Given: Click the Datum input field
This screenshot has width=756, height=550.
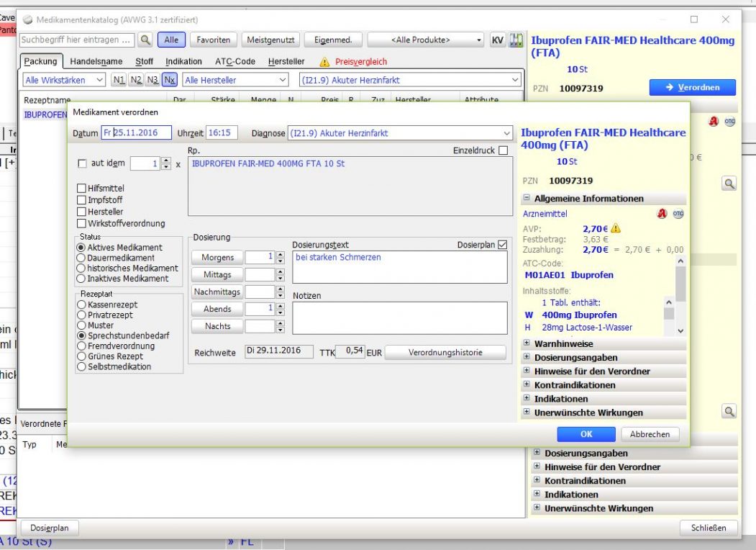Looking at the screenshot, I should pyautogui.click(x=136, y=132).
